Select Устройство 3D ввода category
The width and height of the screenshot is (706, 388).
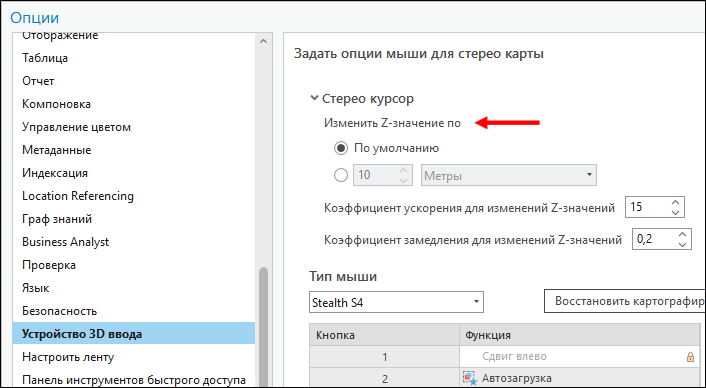point(134,334)
